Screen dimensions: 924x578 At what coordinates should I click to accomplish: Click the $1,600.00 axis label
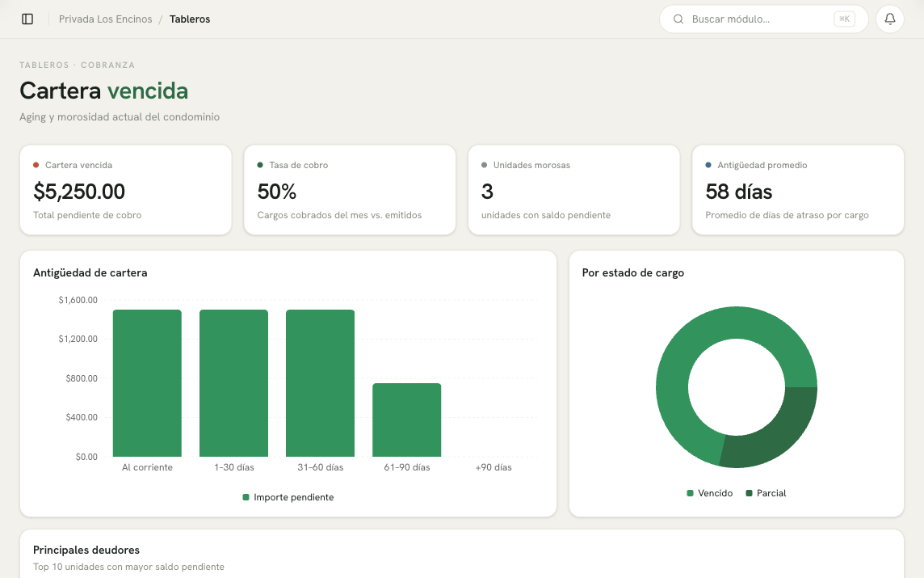click(x=78, y=300)
